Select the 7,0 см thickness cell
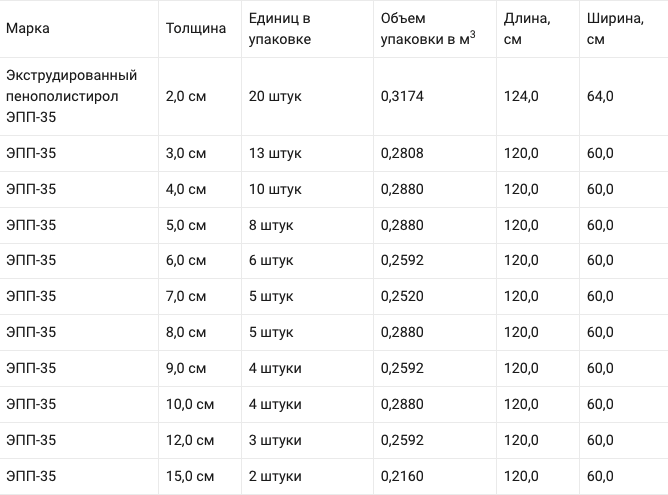This screenshot has width=668, height=495. pyautogui.click(x=186, y=296)
